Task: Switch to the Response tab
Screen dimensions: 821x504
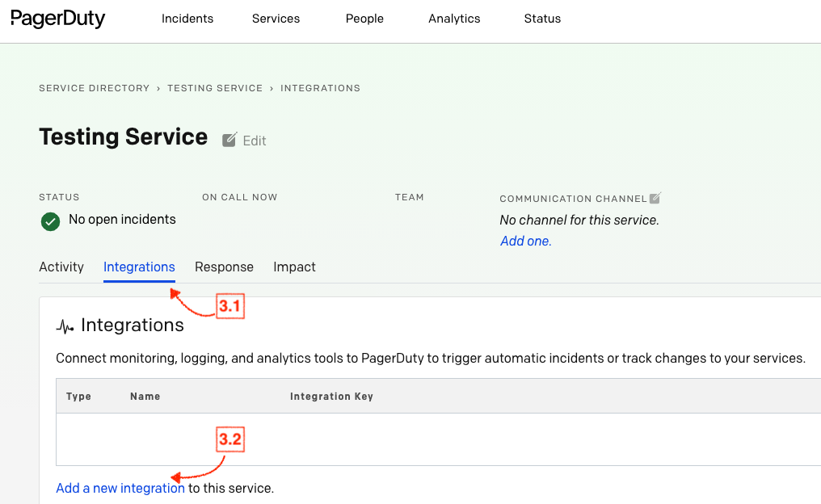Action: [224, 267]
